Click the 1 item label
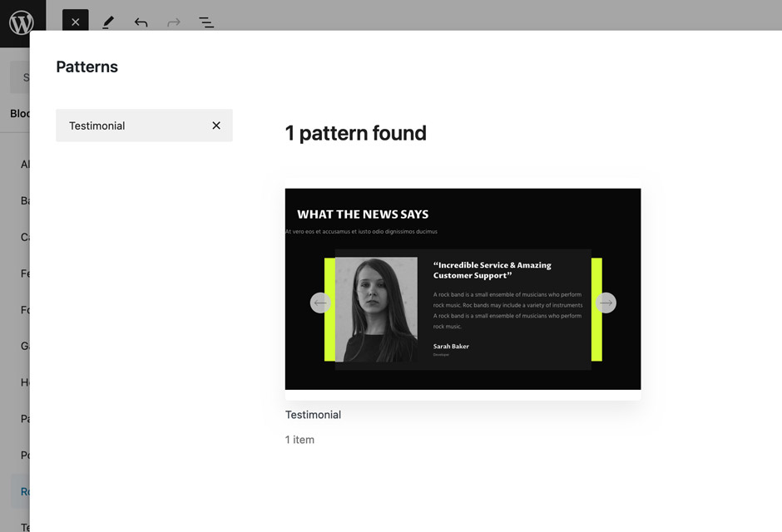Image resolution: width=782 pixels, height=532 pixels. tap(299, 440)
